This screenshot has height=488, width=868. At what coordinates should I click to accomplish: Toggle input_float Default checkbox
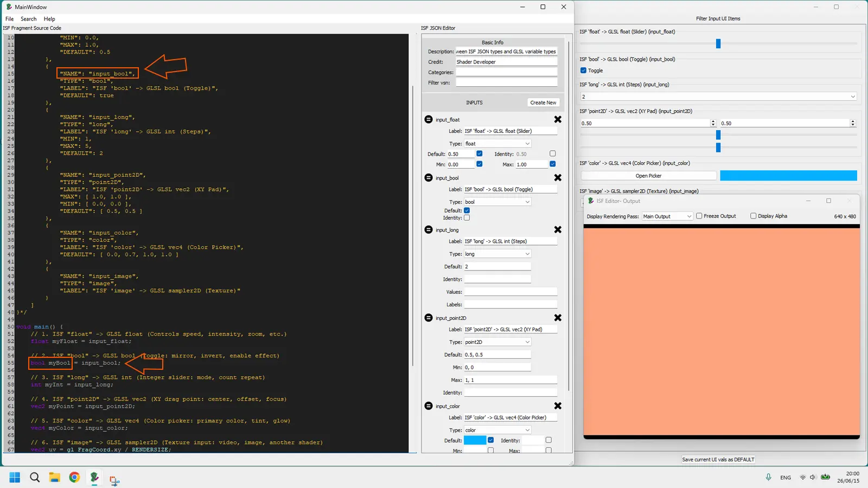pyautogui.click(x=480, y=153)
